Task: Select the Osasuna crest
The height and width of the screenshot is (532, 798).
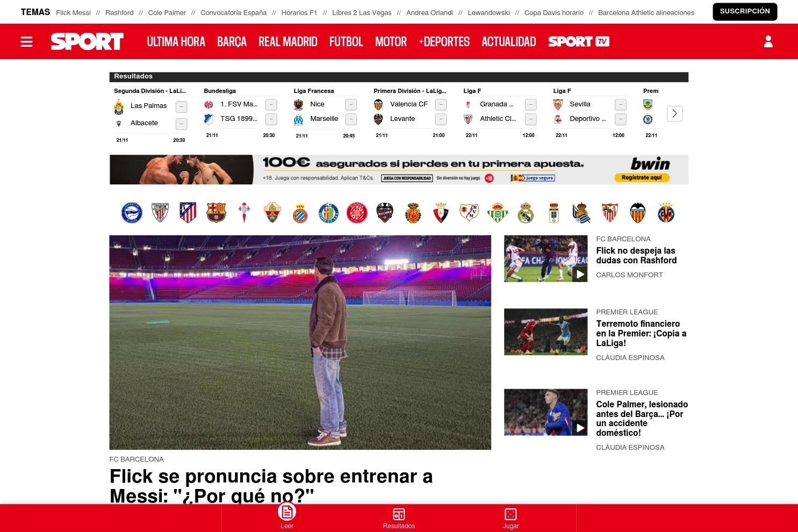Action: [441, 213]
